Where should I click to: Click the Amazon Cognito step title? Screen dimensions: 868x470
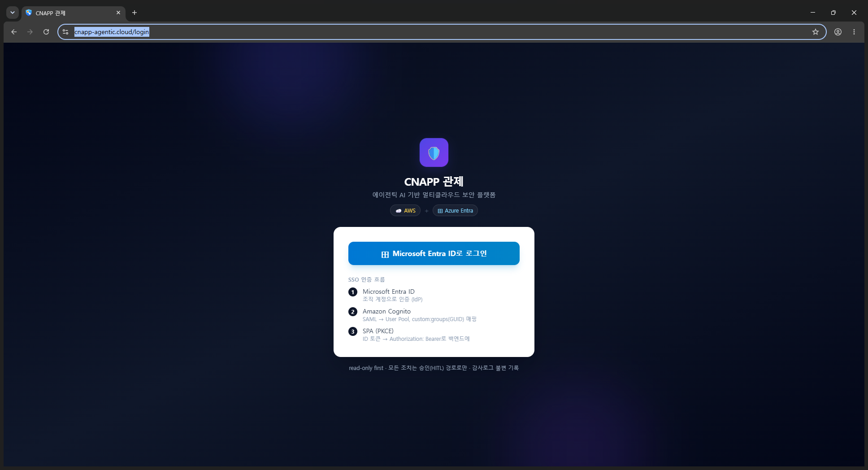[386, 311]
